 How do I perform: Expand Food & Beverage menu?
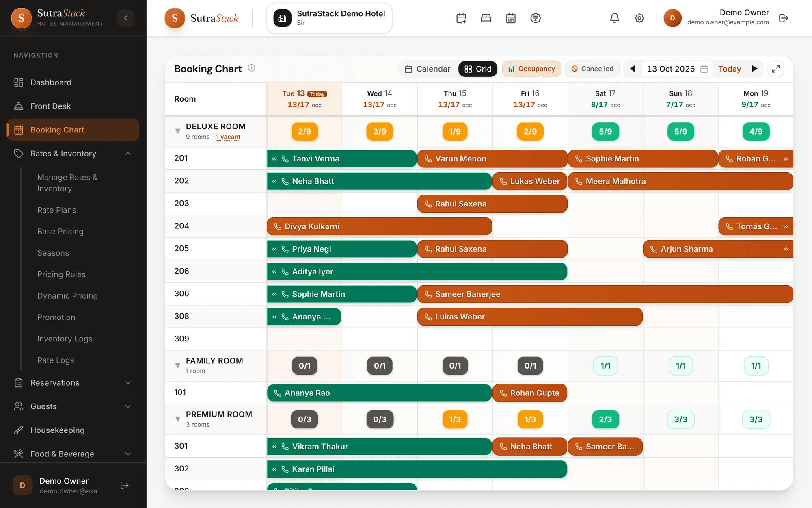coord(128,454)
